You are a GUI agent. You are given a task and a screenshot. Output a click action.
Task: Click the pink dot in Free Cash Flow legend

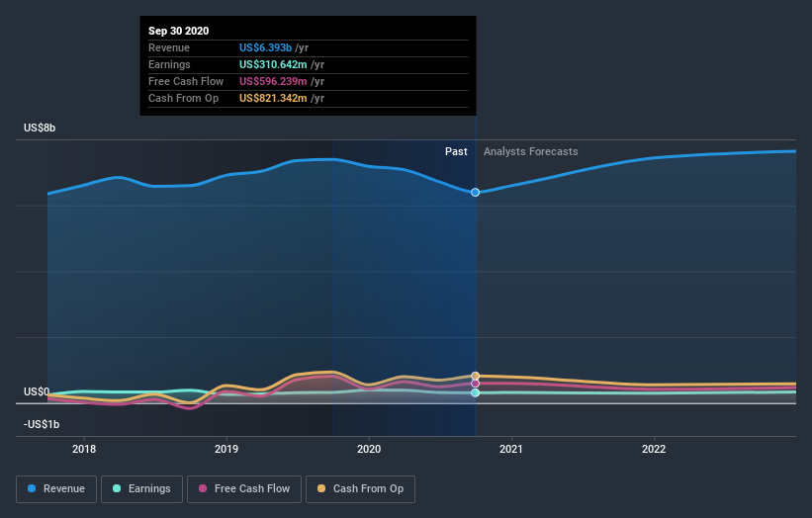click(203, 488)
